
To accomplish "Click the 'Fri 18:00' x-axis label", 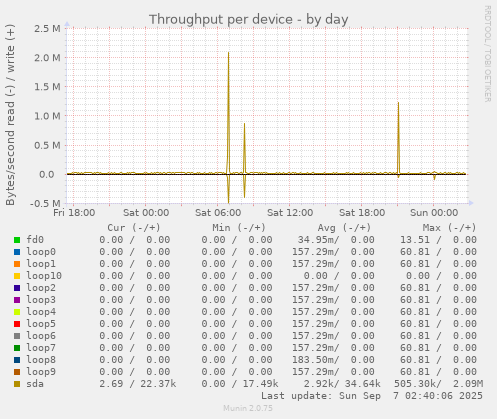I will [x=74, y=213].
